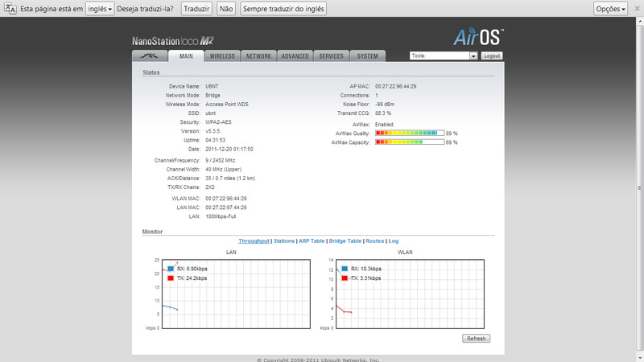This screenshot has height=362, width=644.
Task: Open the Stations monitor link
Action: [x=284, y=241]
